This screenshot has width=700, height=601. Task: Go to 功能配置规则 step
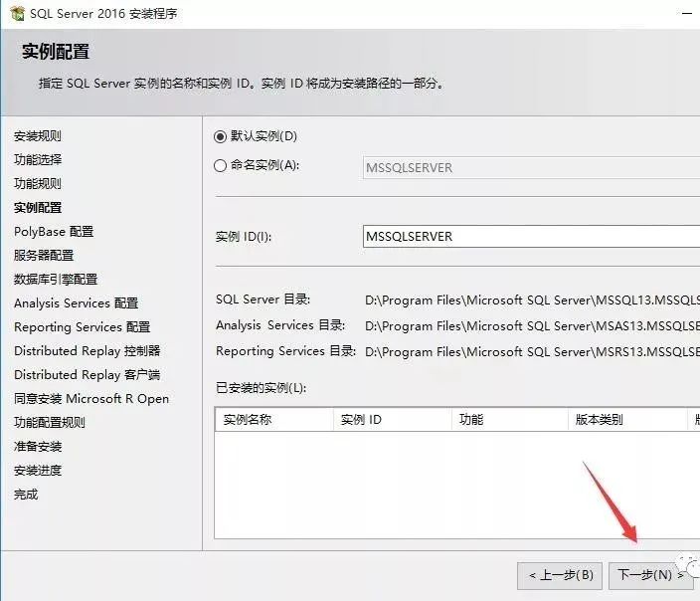coord(49,422)
